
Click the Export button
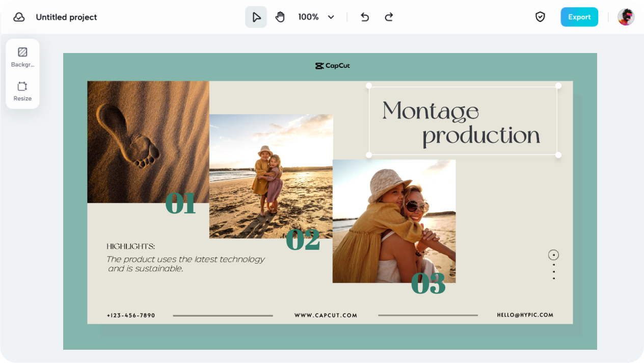579,17
